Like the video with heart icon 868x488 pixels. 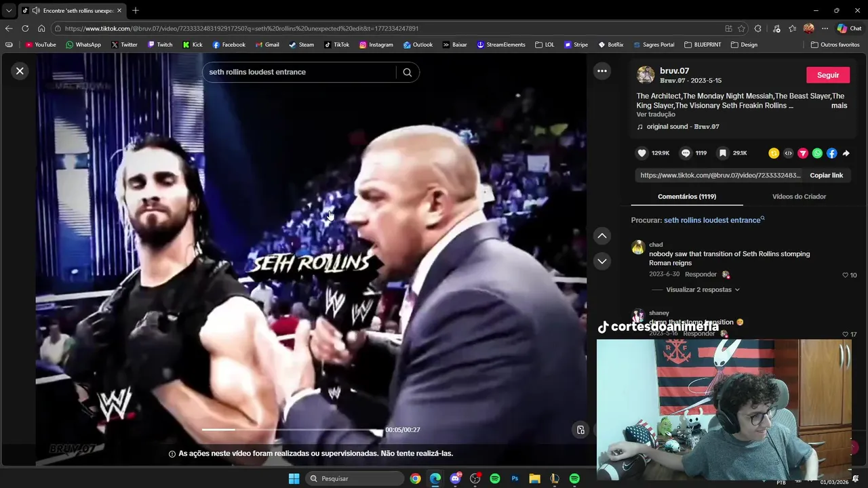click(642, 153)
